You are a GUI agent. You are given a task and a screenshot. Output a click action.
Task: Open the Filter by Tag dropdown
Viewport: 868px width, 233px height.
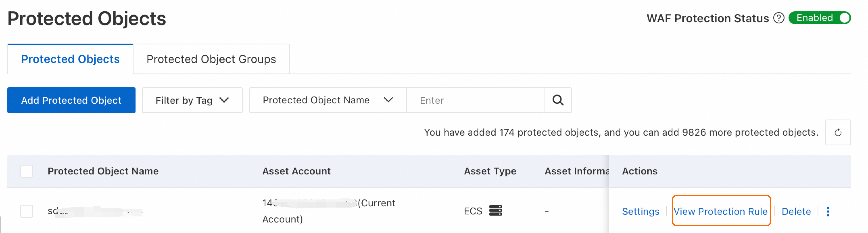coord(192,100)
